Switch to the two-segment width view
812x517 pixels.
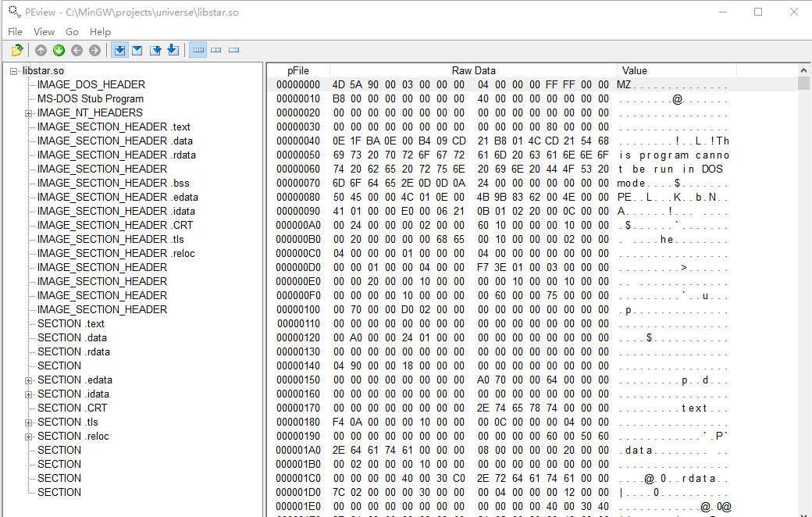coord(216,50)
